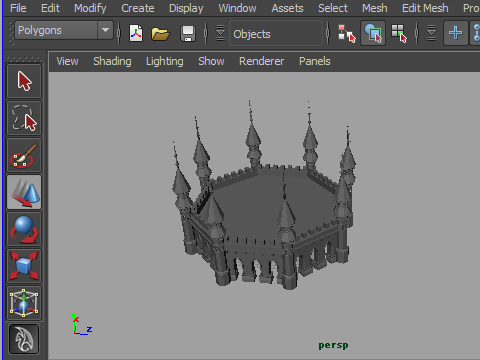
Task: Open the viewport Shading menu
Action: [112, 61]
